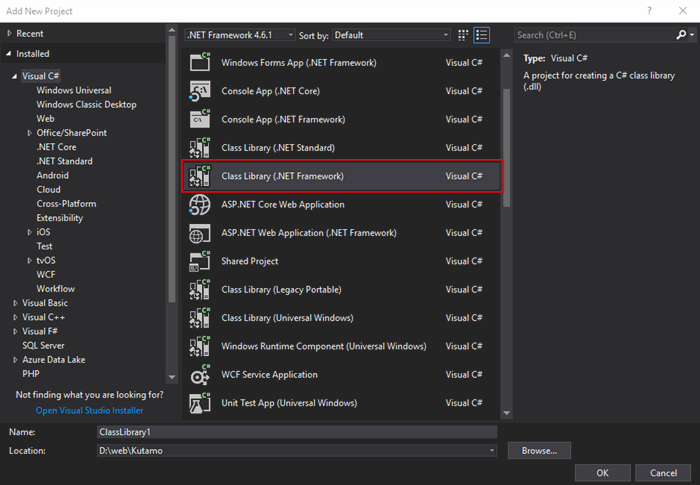Expand the Recent section
The width and height of the screenshot is (700, 485).
coord(9,33)
